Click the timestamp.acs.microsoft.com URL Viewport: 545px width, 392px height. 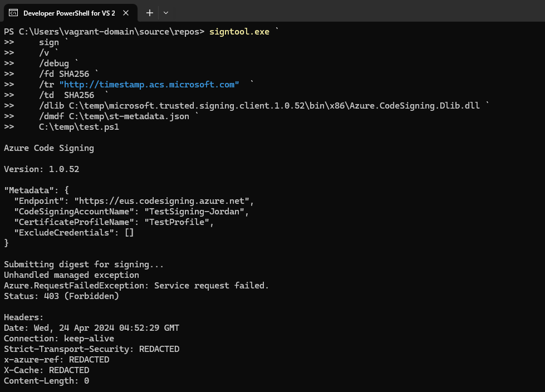point(149,85)
